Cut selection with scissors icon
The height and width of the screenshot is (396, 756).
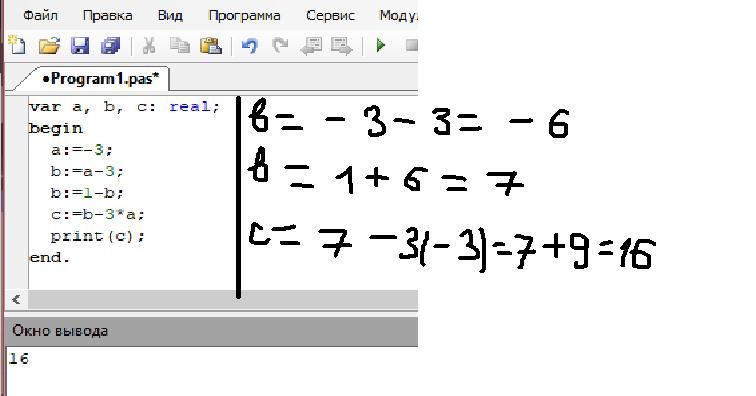(148, 46)
